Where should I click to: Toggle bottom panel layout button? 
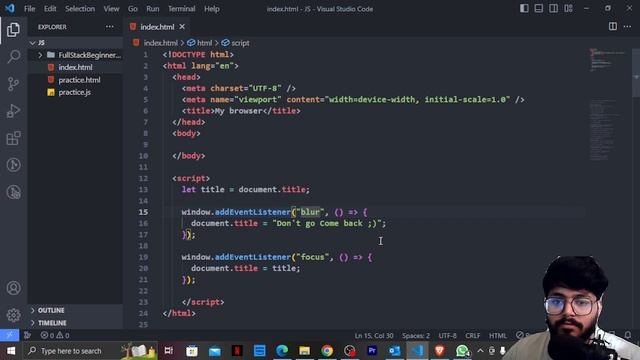pos(539,9)
